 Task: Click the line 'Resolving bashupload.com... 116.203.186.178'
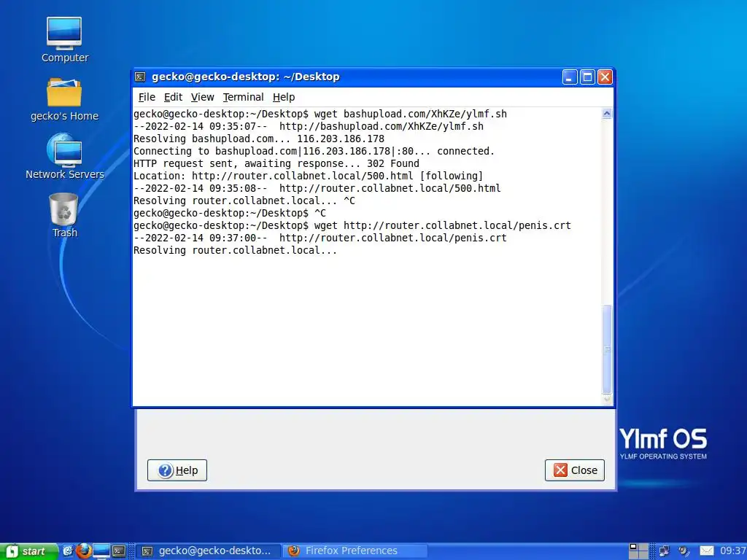(x=259, y=139)
